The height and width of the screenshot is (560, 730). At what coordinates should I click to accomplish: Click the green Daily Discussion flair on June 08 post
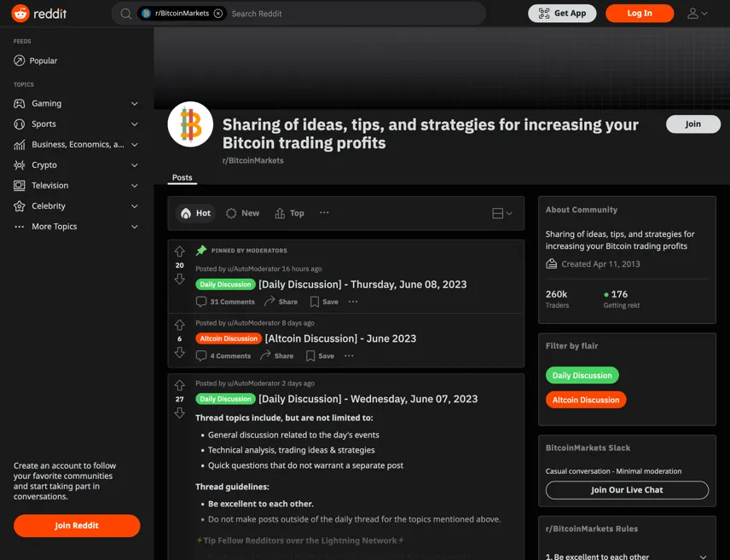[225, 285]
